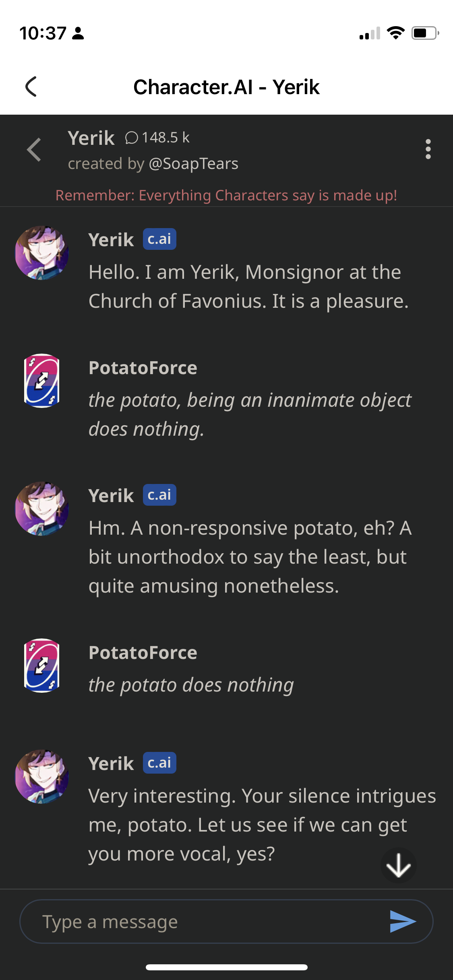The image size is (453, 980).
Task: Open the three-dot options menu
Action: pyautogui.click(x=428, y=149)
